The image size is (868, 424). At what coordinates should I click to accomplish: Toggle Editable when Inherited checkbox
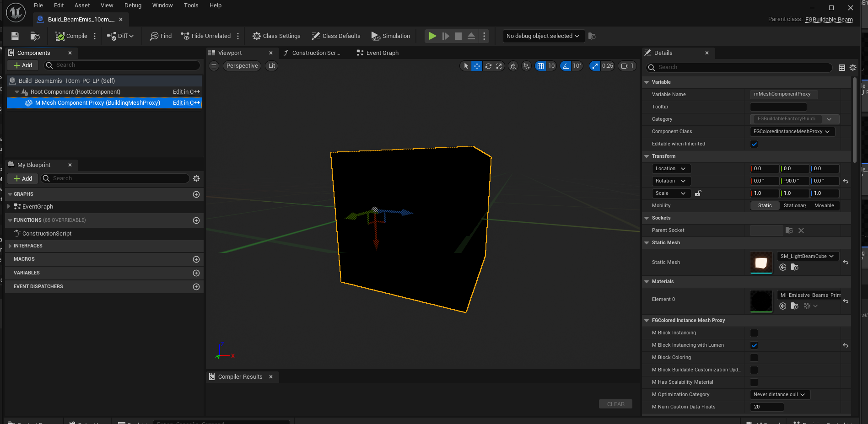pos(754,144)
